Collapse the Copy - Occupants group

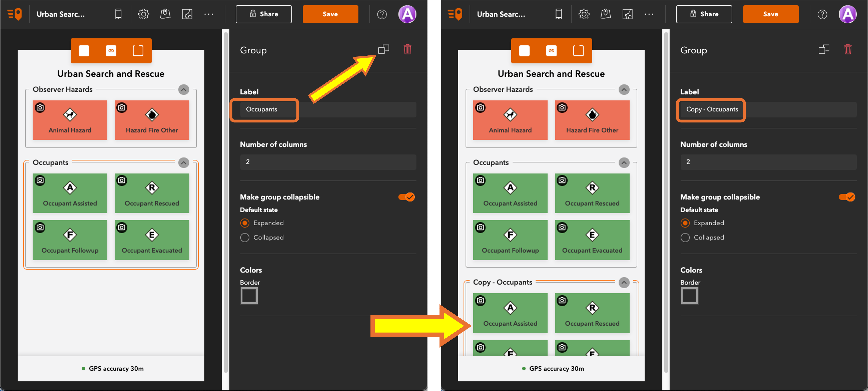[x=624, y=282]
